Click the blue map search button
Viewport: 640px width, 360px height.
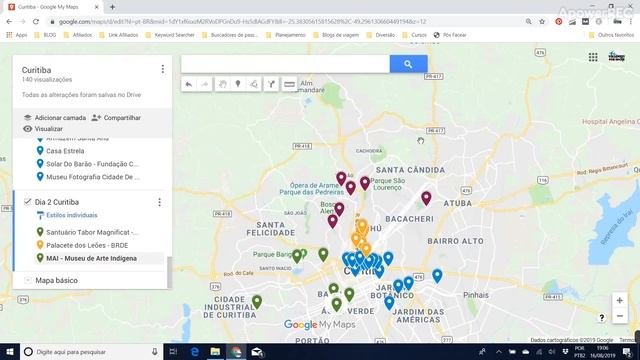408,64
